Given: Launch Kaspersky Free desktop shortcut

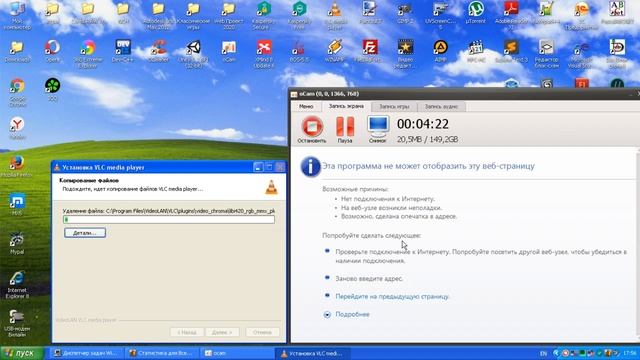Looking at the screenshot, I should point(300,16).
